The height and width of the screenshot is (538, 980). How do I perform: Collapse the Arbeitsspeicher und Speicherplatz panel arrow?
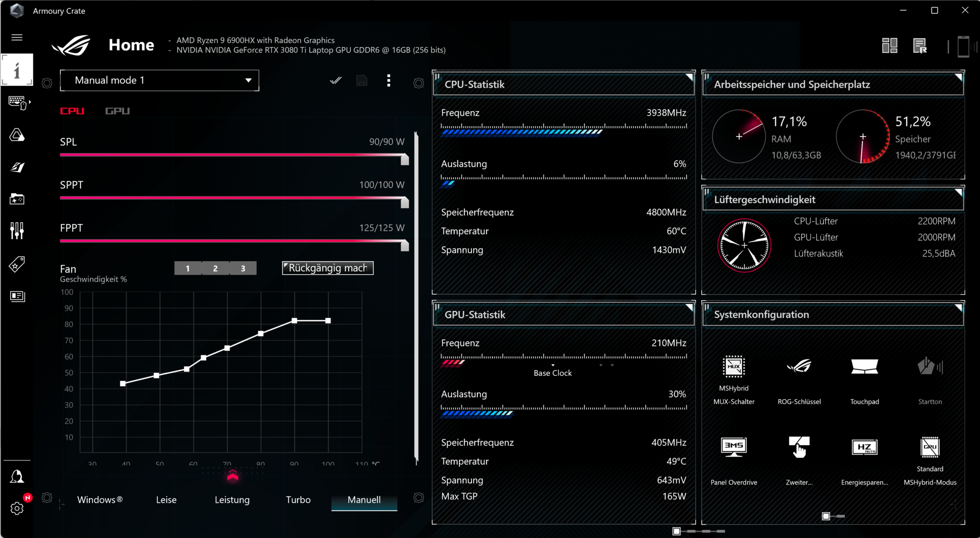(x=959, y=77)
